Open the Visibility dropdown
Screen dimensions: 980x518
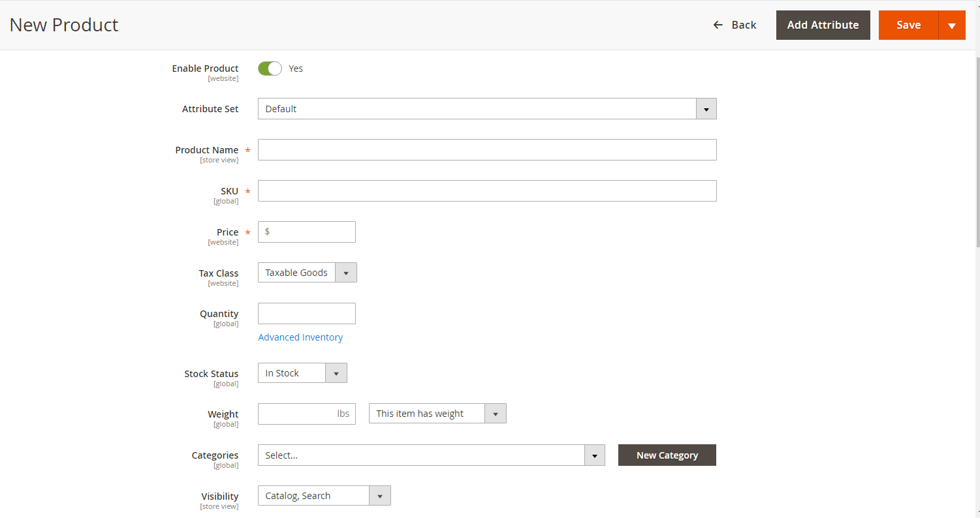coord(324,496)
